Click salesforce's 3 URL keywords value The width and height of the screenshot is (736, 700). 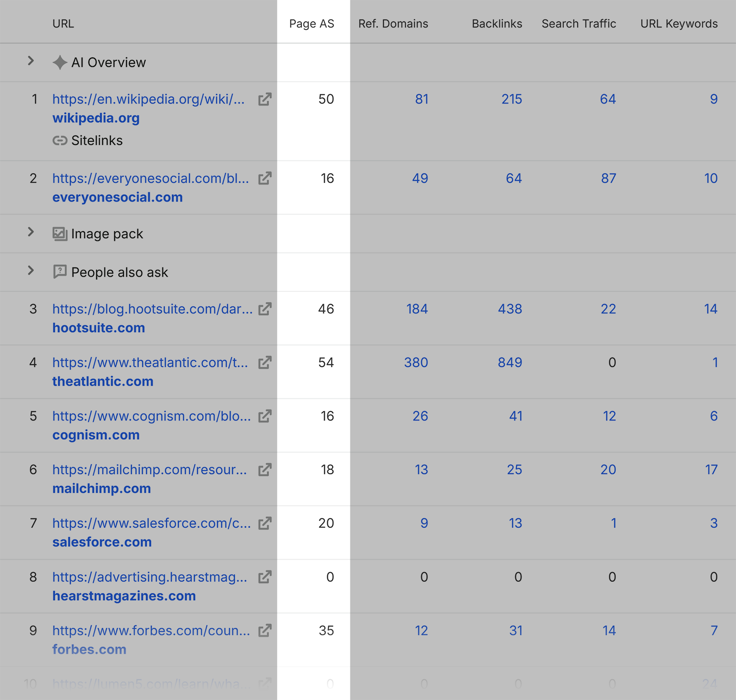point(714,523)
